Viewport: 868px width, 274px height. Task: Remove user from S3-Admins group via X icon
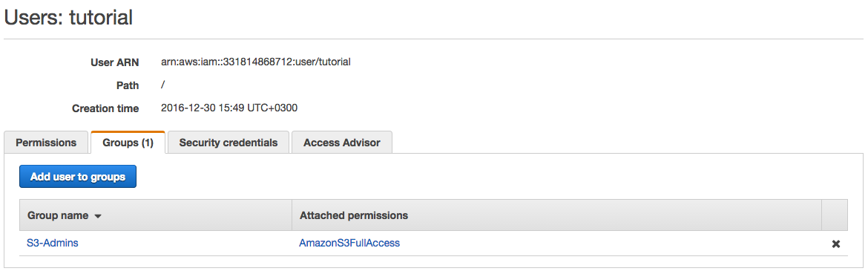(x=836, y=244)
